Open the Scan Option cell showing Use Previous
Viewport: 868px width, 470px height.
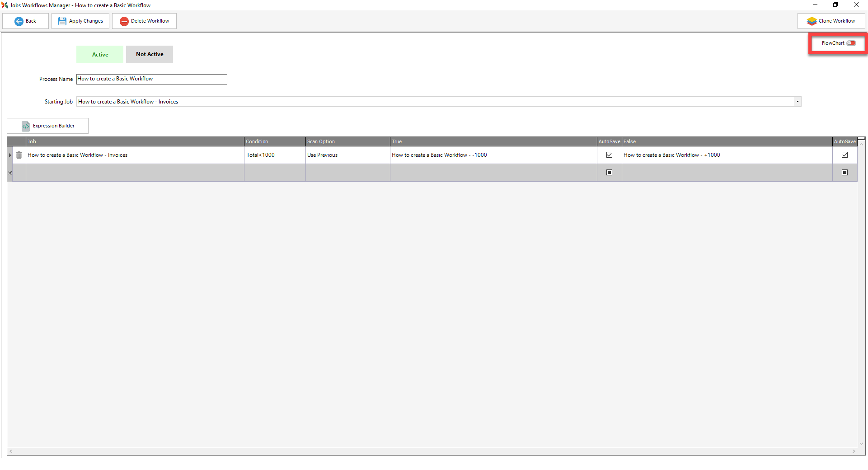[347, 155]
